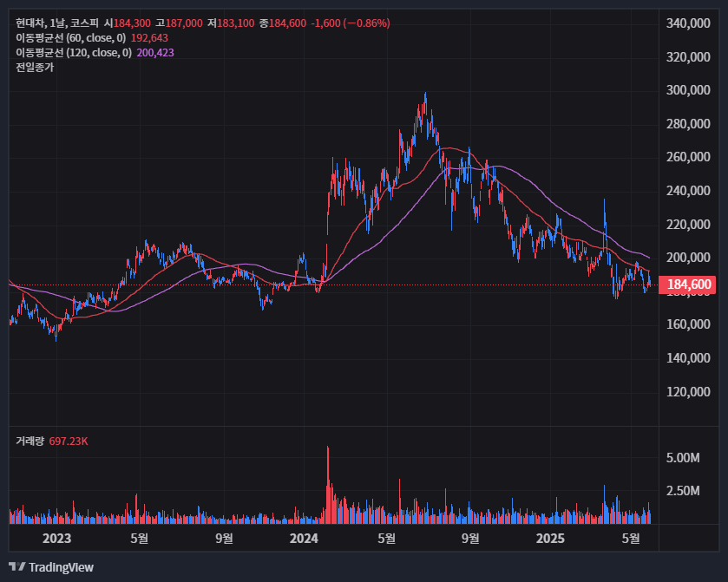
Task: Select the 이동평균선 (120, close, 0) indicator legend
Action: [74, 53]
